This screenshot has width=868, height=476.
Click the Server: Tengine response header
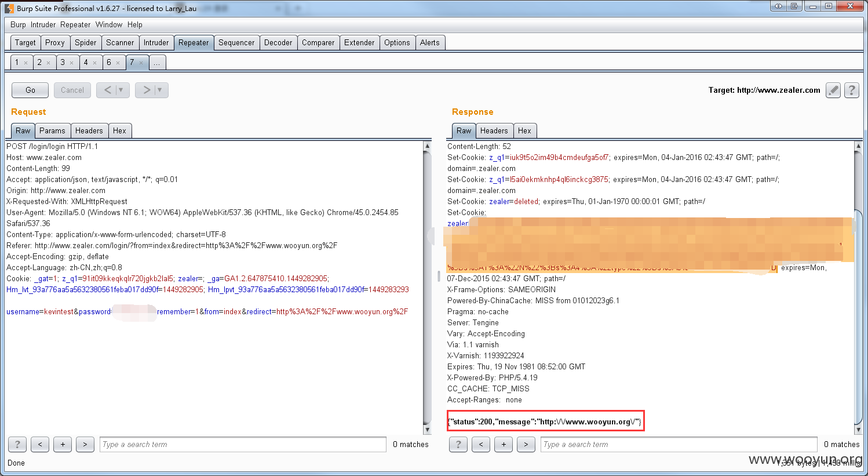(473, 322)
